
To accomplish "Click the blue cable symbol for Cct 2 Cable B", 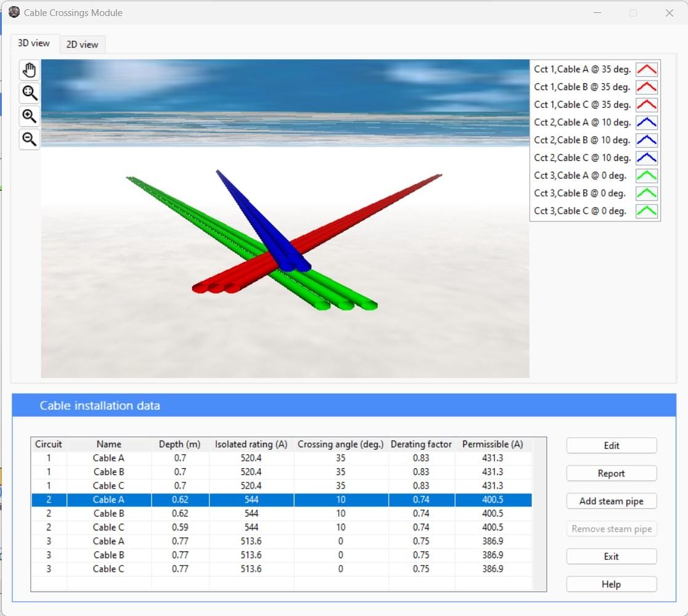I will 646,140.
